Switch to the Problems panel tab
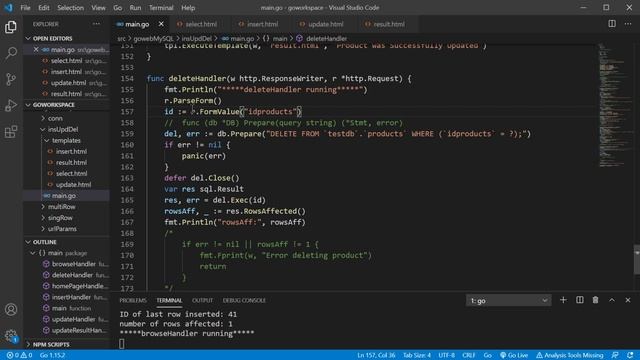 pyautogui.click(x=133, y=300)
